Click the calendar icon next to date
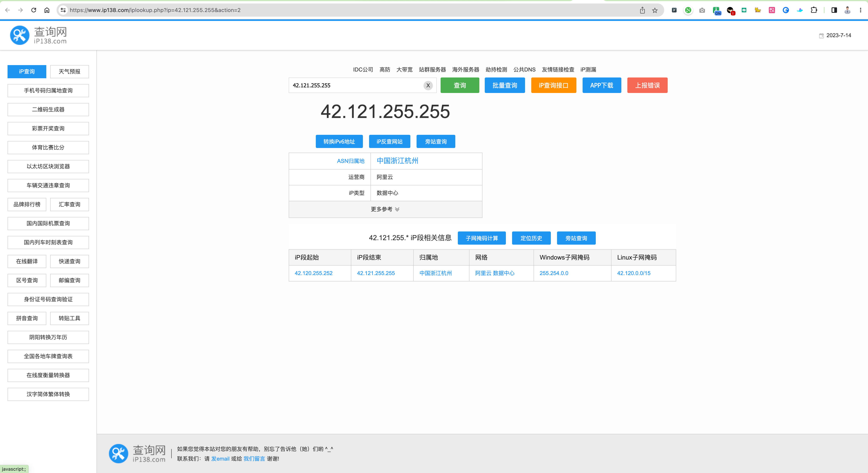 coord(821,35)
